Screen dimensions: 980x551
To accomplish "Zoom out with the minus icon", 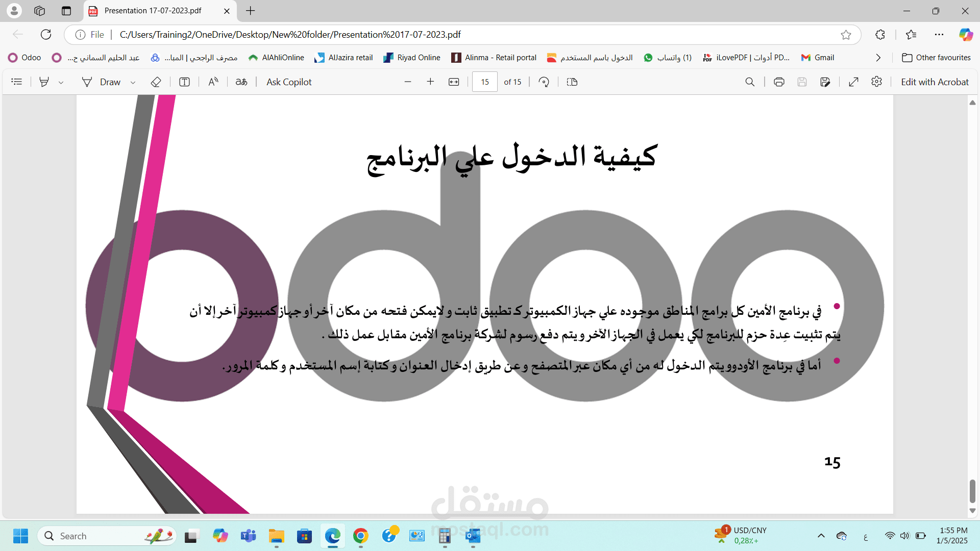I will point(408,82).
